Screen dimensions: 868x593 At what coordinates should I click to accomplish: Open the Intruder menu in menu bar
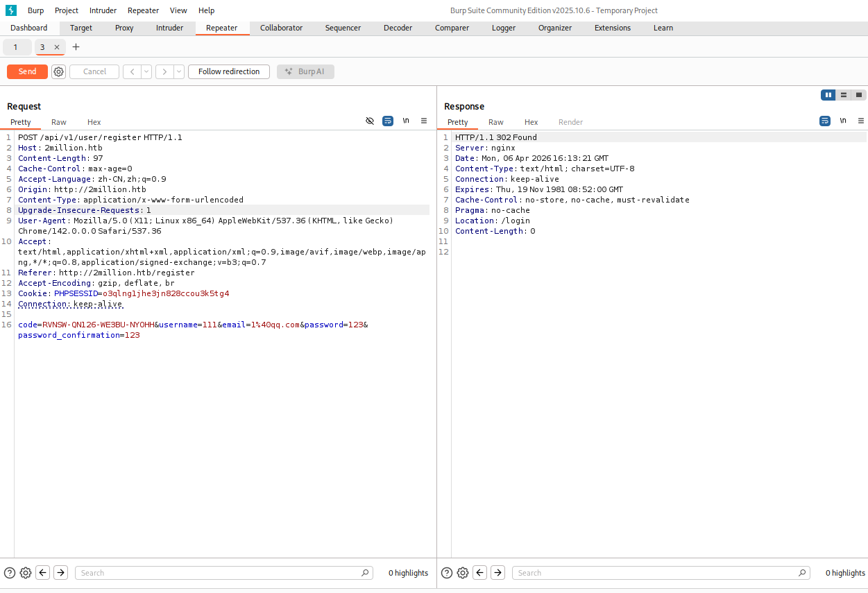[x=103, y=10]
